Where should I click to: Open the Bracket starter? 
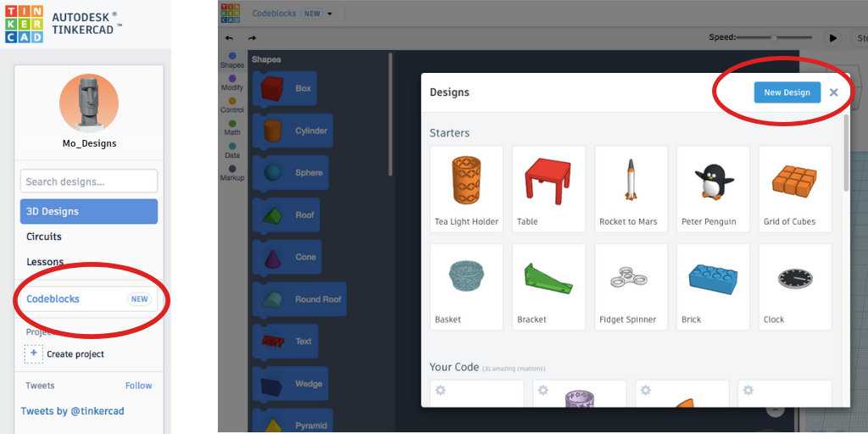(x=548, y=287)
